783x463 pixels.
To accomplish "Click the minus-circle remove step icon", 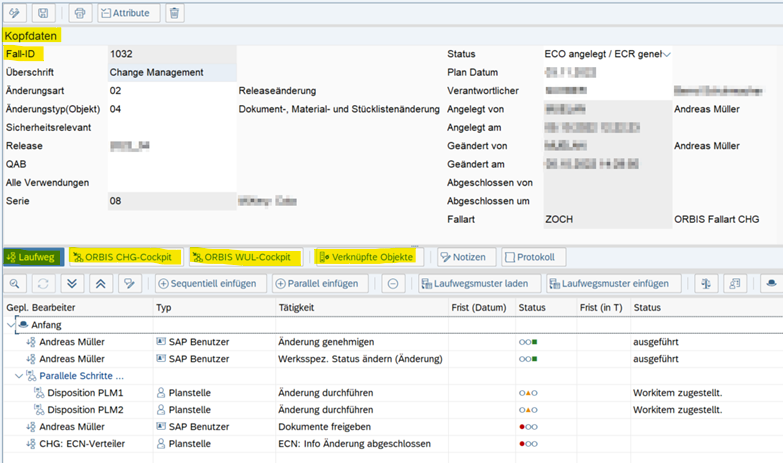I will 393,284.
